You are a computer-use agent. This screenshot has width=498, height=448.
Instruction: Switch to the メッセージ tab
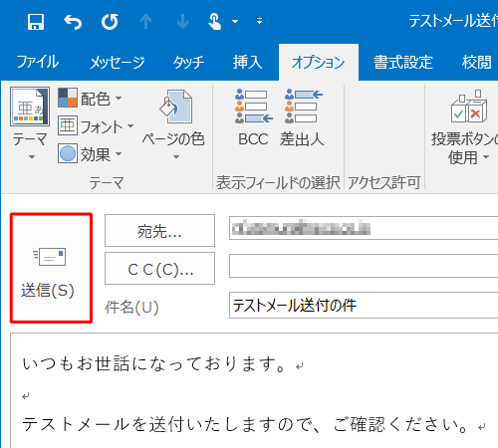tap(118, 62)
